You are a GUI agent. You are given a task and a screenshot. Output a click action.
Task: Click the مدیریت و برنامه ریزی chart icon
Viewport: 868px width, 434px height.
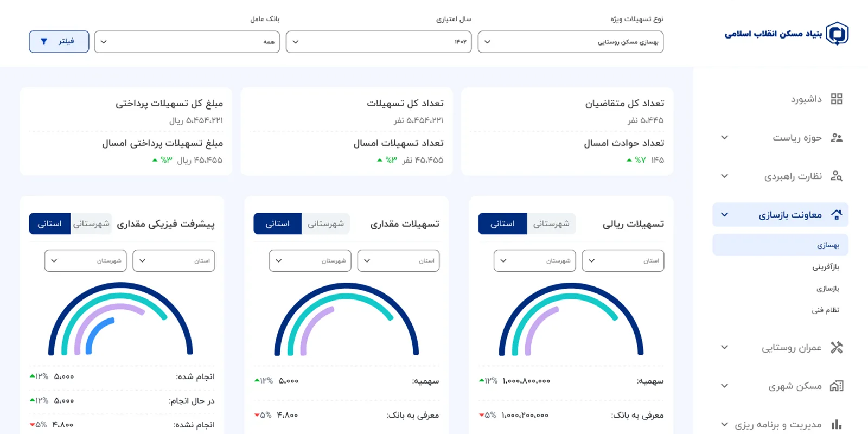(x=837, y=424)
